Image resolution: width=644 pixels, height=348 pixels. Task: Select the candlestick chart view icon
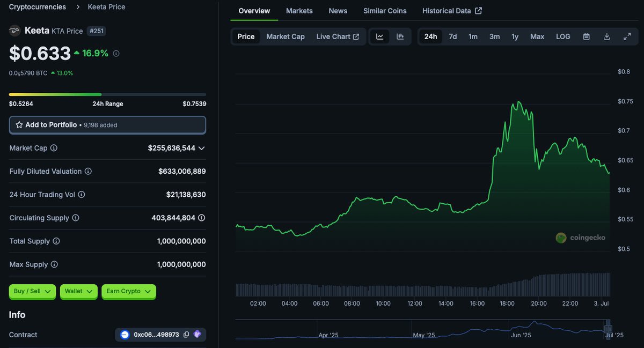[x=400, y=36]
